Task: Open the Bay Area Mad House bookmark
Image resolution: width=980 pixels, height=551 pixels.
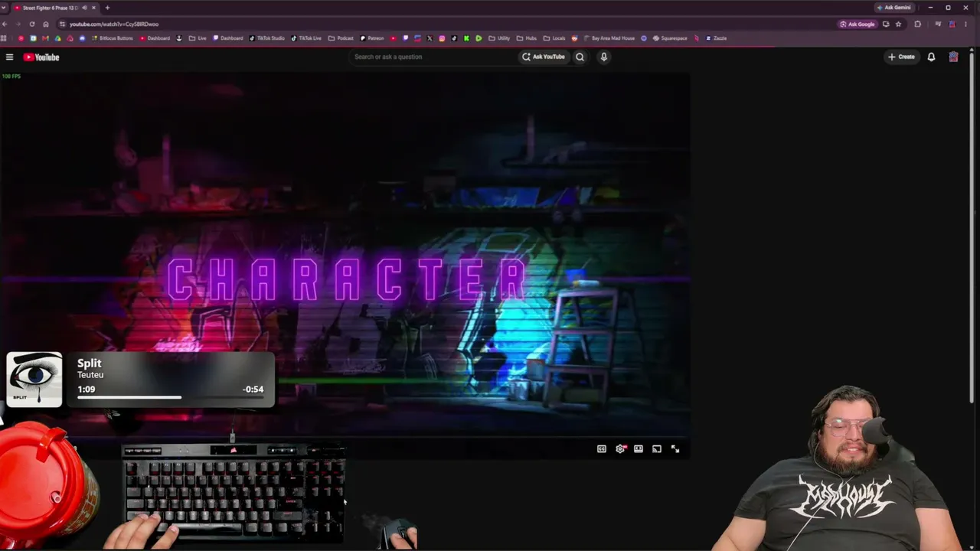Action: tap(608, 38)
